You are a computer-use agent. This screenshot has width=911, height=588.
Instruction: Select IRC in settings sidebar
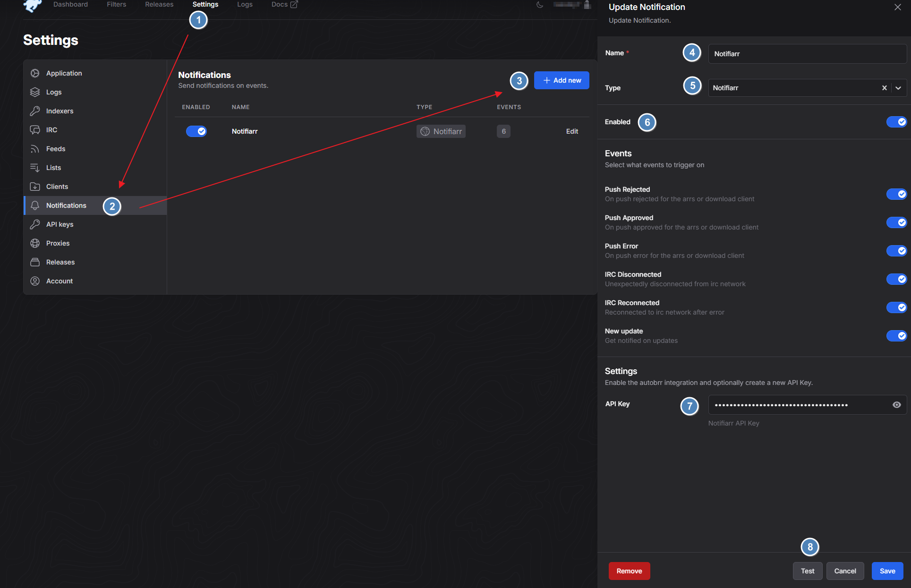(95, 130)
